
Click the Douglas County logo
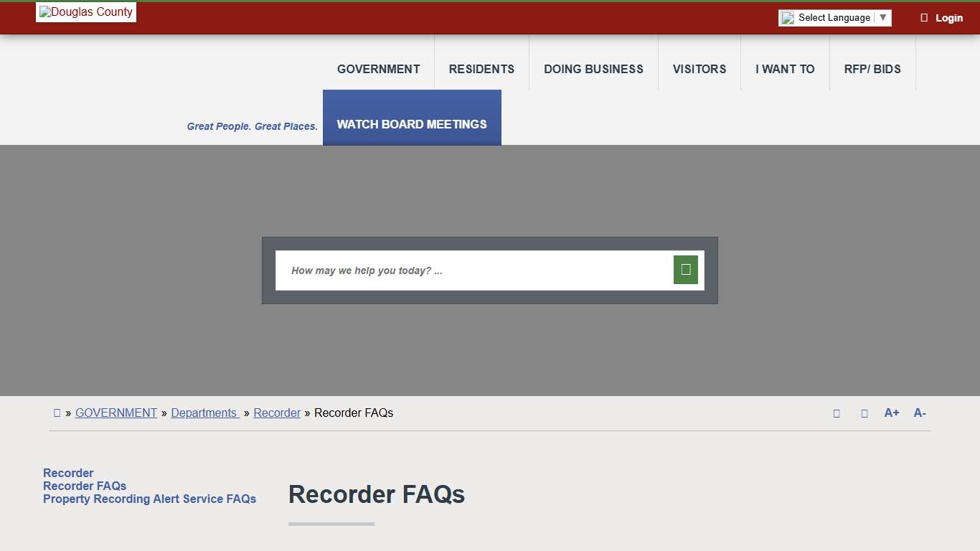(x=85, y=11)
